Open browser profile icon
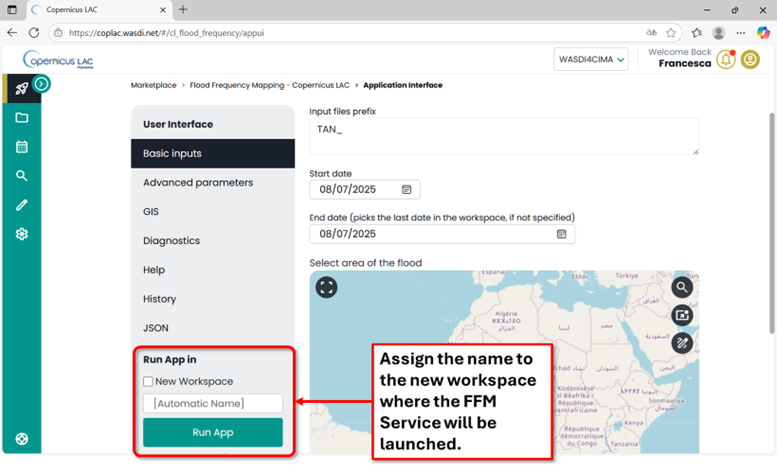Image resolution: width=777 pixels, height=472 pixels. pyautogui.click(x=719, y=33)
